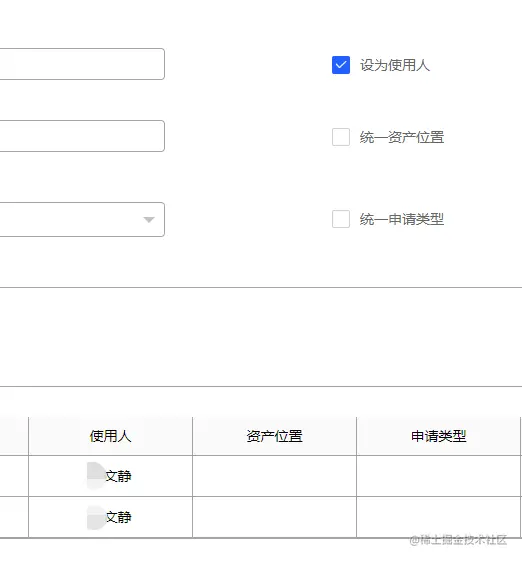Focus the input field beside 统一资产位置
Screen dimensions: 522x561
82,136
